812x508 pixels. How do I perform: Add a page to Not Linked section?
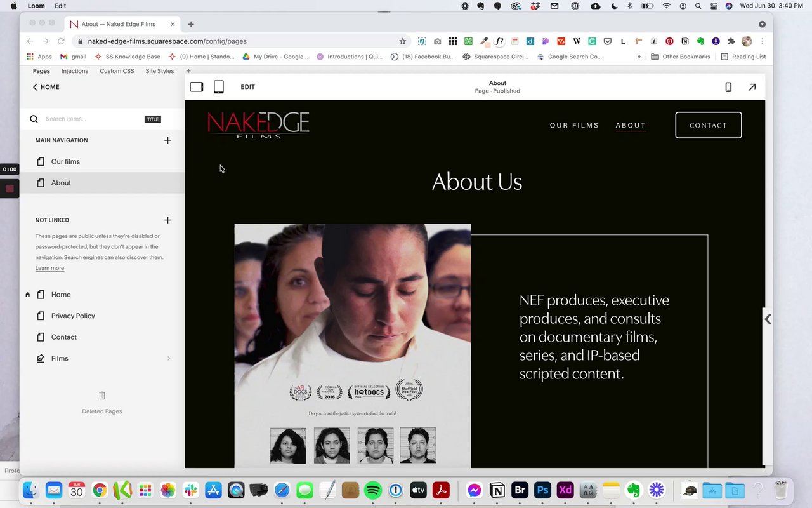[x=167, y=220]
